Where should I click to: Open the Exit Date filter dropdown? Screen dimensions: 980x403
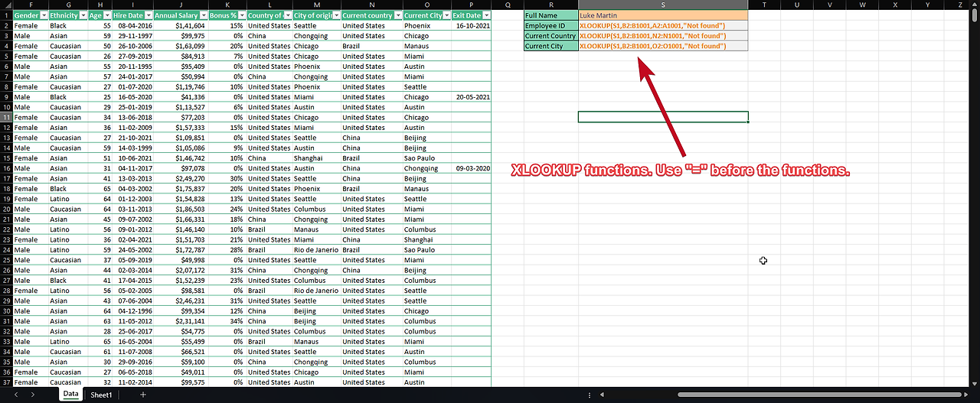(486, 15)
